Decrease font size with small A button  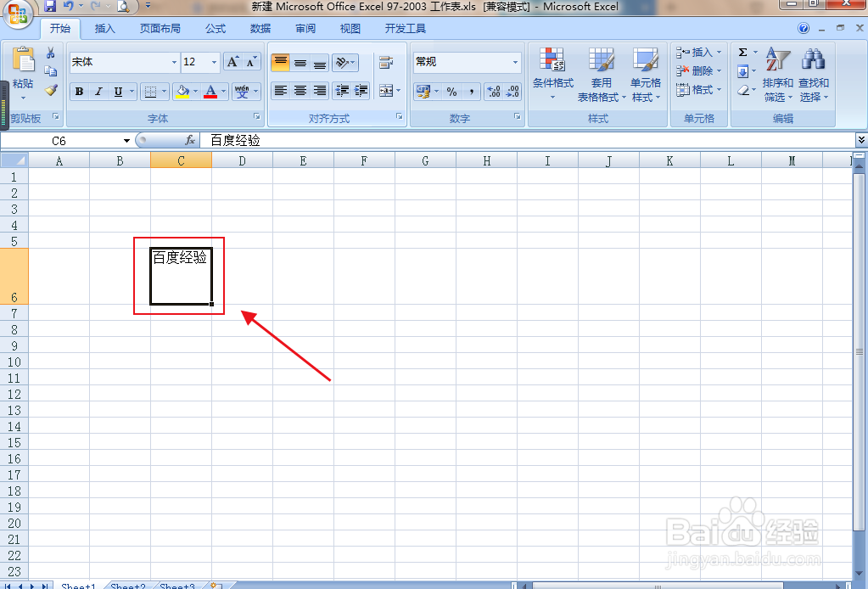point(251,62)
